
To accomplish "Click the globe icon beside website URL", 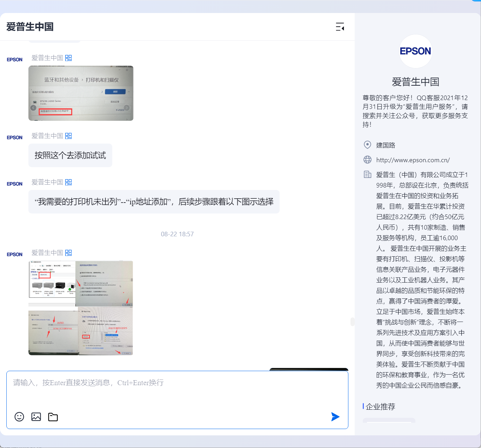I will tap(367, 160).
